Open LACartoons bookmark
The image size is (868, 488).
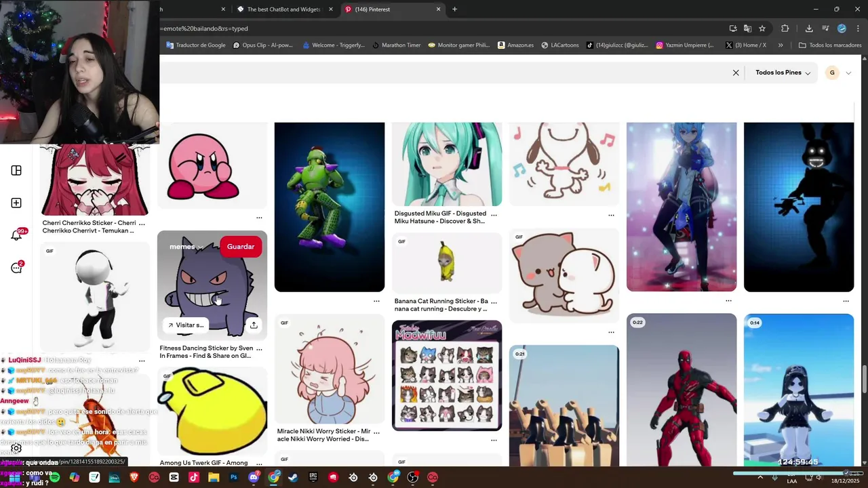[559, 45]
